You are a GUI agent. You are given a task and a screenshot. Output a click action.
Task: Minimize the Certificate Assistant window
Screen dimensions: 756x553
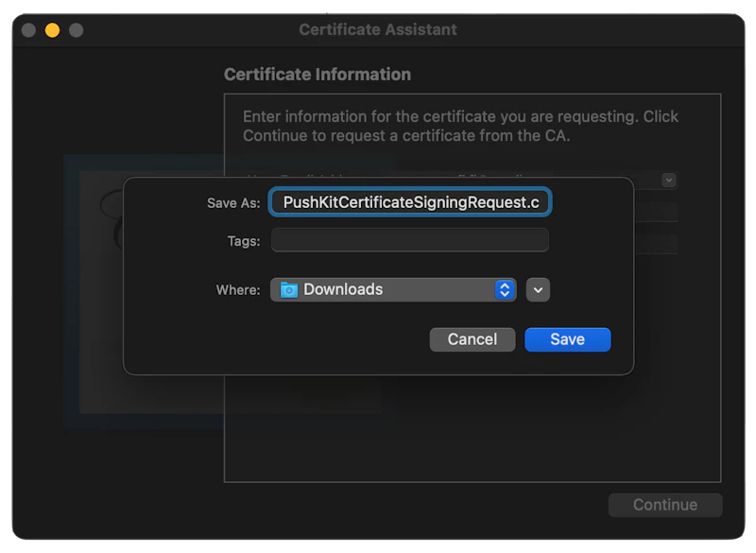pos(53,30)
